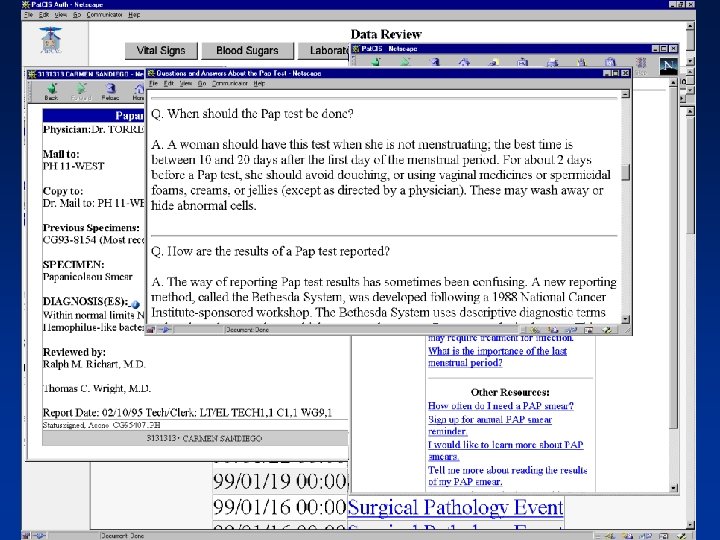
Task: Open File menu in the PatCIS Auth window
Action: point(28,15)
